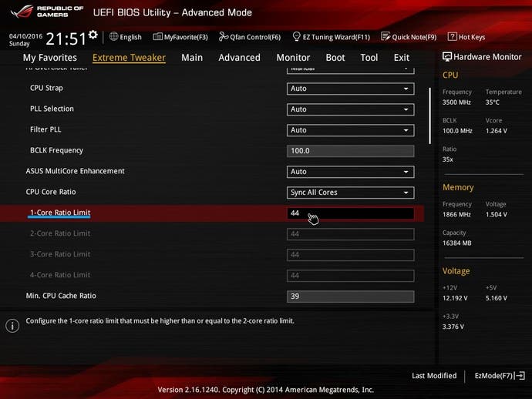Screen dimensions: 532x399
Task: Click the 12.192 V reading
Action: click(455, 298)
